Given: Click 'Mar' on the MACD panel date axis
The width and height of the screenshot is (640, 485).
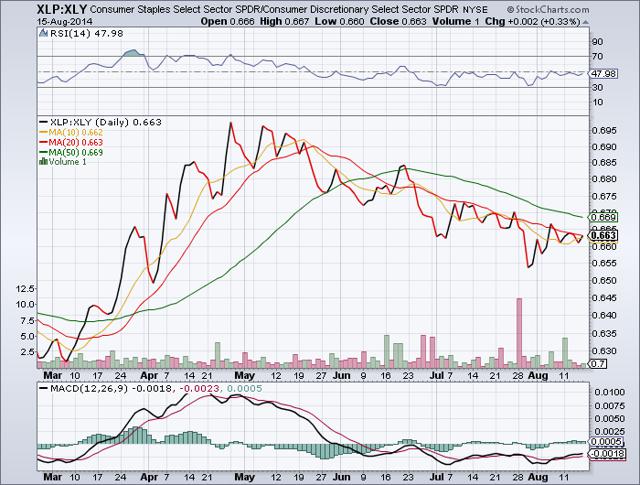Looking at the screenshot, I should (x=53, y=477).
